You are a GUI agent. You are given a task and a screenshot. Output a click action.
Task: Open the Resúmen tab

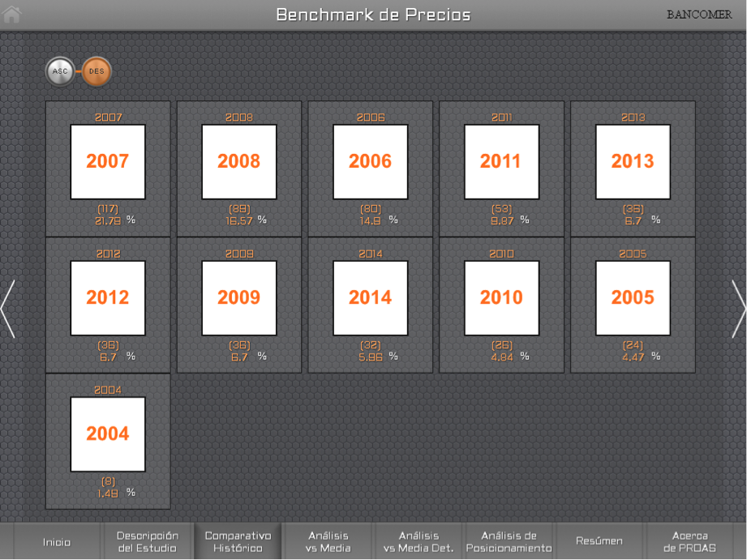[x=599, y=541]
